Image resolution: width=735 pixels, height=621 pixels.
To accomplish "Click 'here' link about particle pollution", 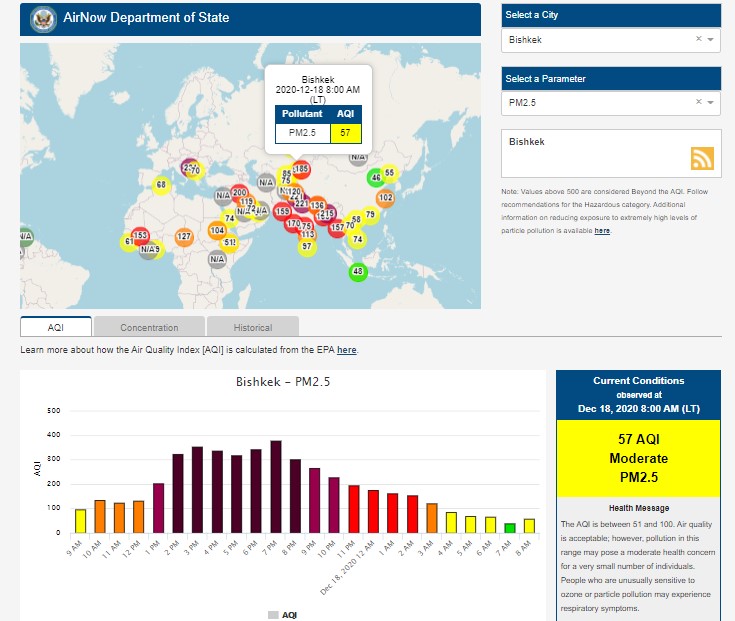I will 602,231.
